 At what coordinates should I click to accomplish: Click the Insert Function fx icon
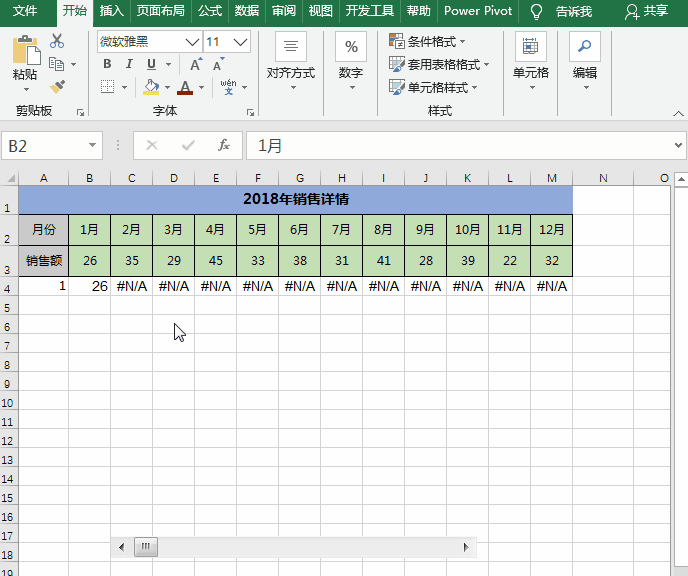tap(224, 145)
